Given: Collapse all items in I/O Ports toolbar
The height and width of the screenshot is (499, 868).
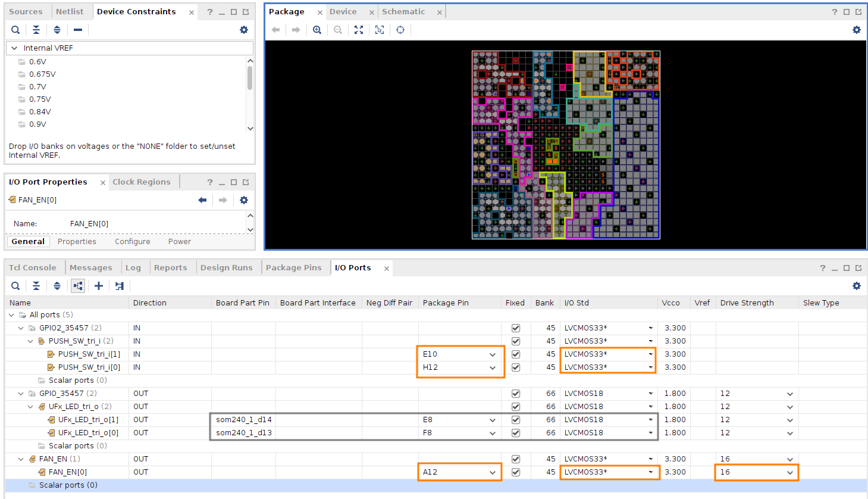Looking at the screenshot, I should (x=36, y=286).
